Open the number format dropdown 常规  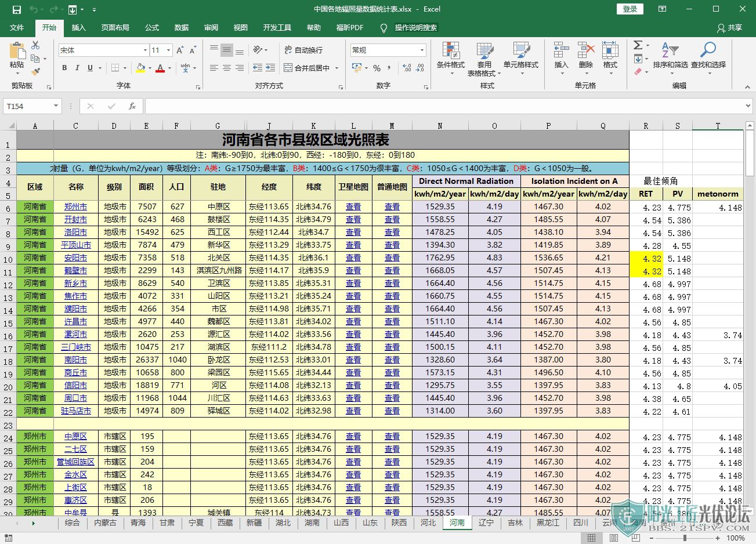(x=422, y=50)
